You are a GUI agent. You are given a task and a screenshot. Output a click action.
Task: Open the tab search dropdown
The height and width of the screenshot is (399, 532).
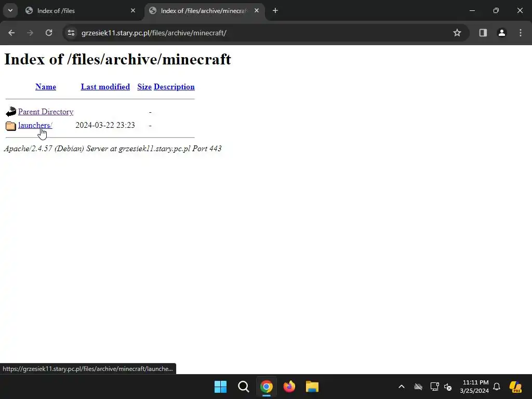[10, 10]
